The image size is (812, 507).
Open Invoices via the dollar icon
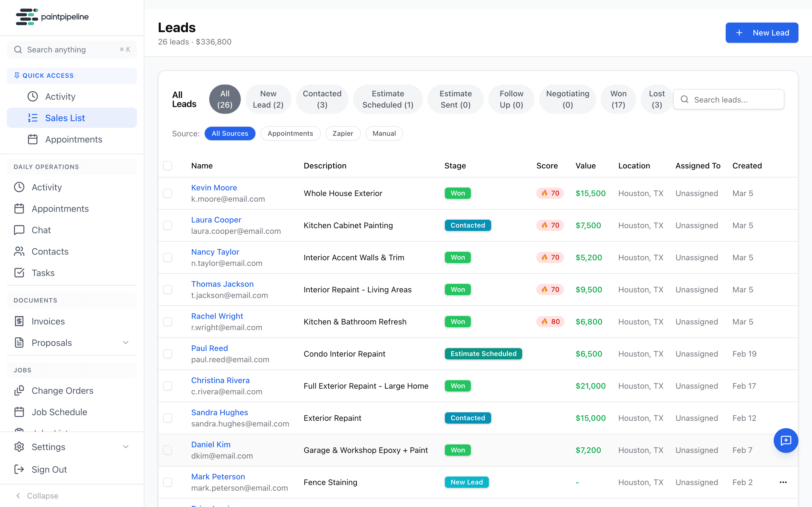19,321
